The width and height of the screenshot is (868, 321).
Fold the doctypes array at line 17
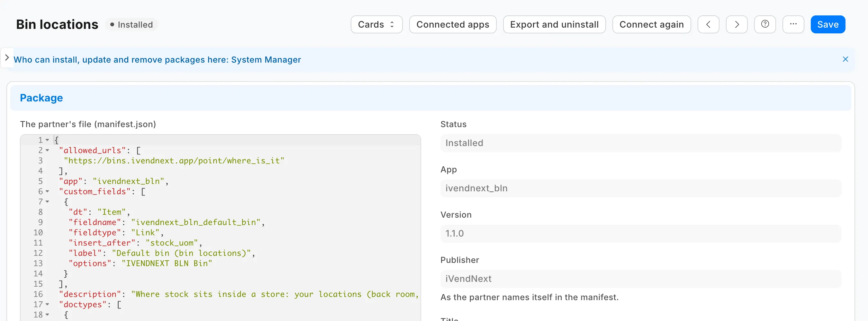[x=48, y=305]
